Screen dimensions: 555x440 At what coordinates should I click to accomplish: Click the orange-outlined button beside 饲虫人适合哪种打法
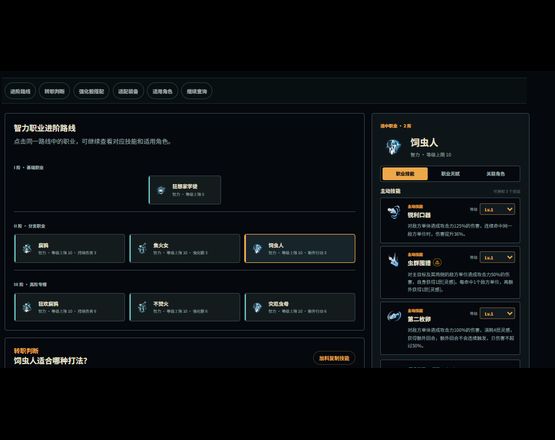(x=334, y=358)
